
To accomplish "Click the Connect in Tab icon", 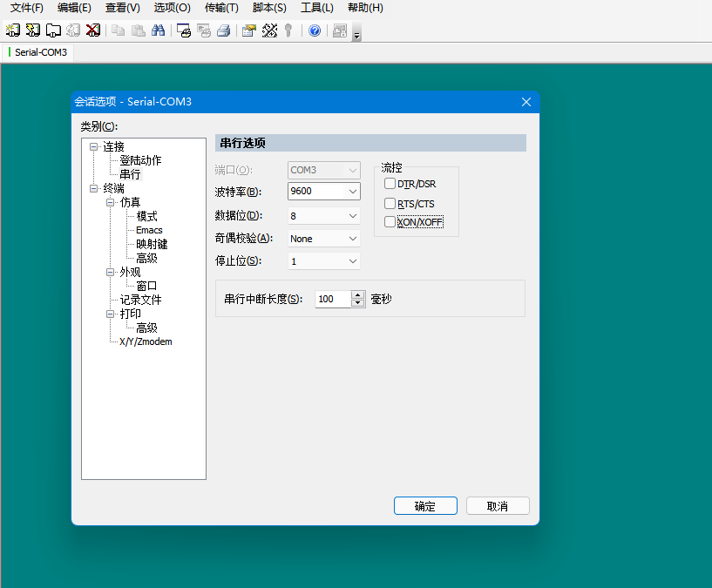I will (53, 30).
